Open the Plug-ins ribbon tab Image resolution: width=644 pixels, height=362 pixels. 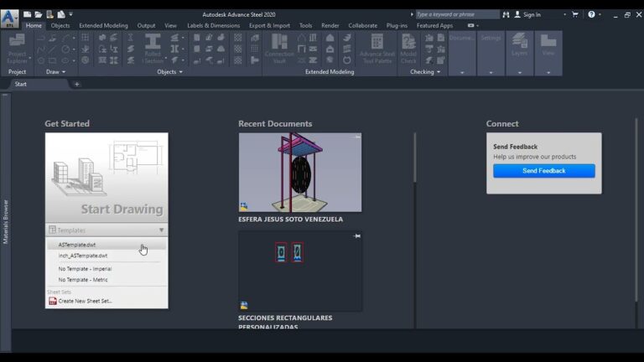coord(397,25)
